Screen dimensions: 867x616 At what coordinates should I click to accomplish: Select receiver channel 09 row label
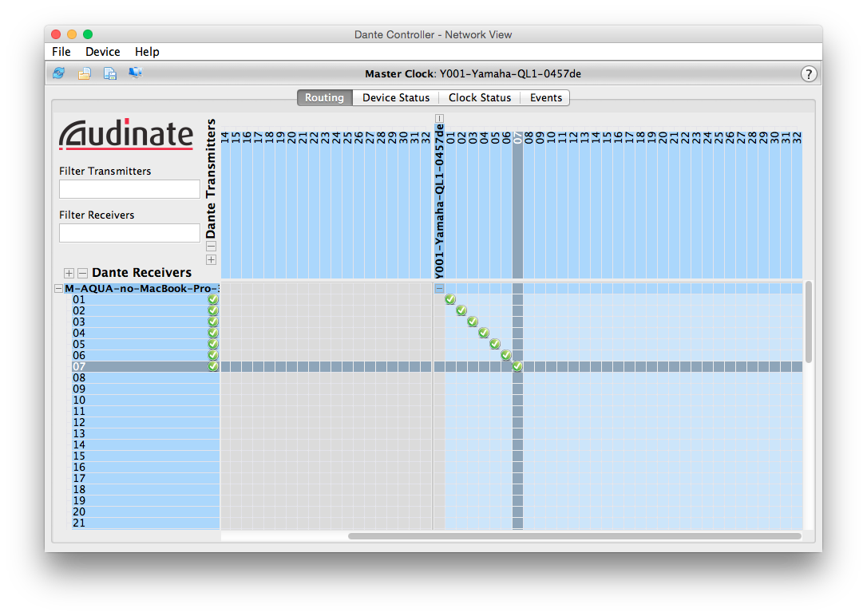79,389
